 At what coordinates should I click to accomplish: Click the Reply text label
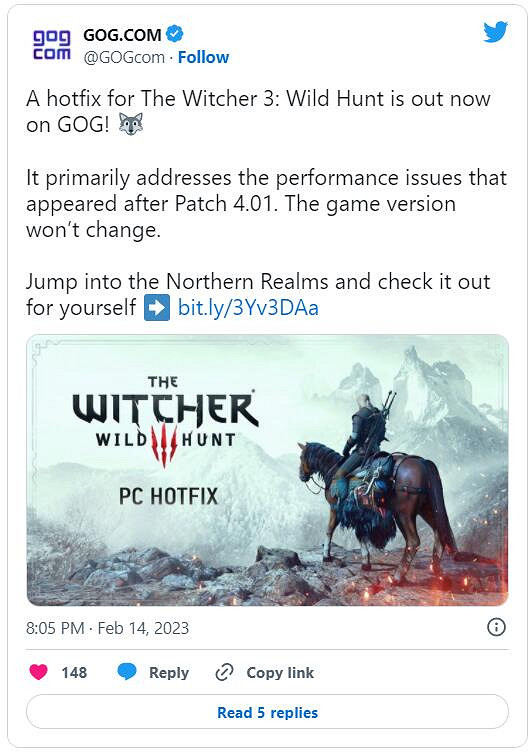(x=169, y=672)
